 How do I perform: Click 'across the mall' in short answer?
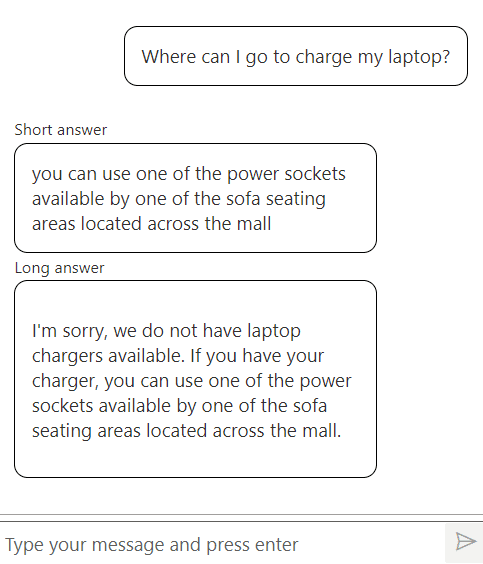[209, 224]
